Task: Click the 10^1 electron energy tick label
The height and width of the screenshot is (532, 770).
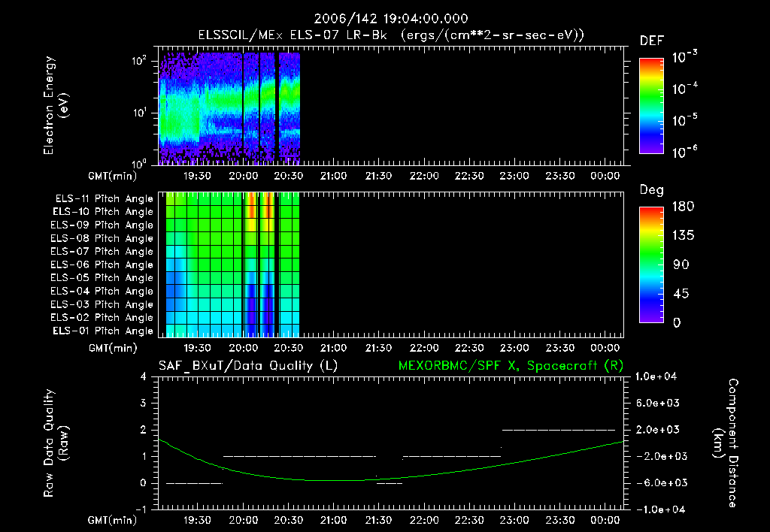Action: pos(139,113)
